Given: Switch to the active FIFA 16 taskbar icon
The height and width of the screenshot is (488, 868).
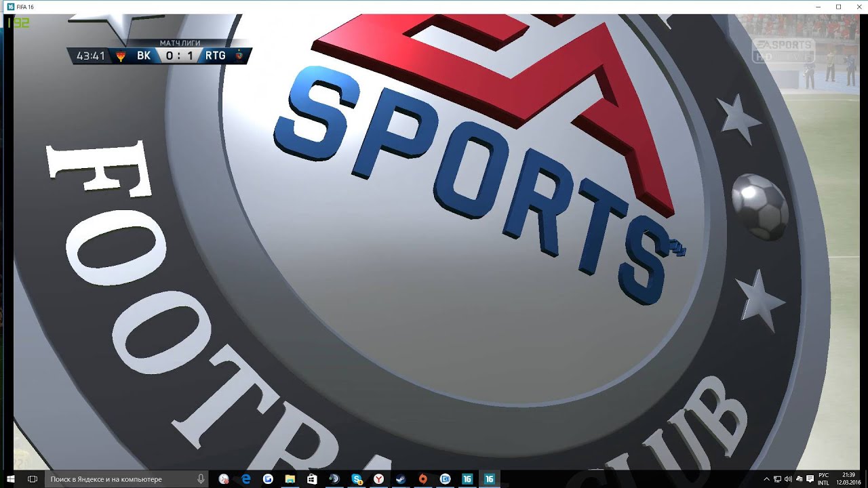Looking at the screenshot, I should click(x=489, y=479).
